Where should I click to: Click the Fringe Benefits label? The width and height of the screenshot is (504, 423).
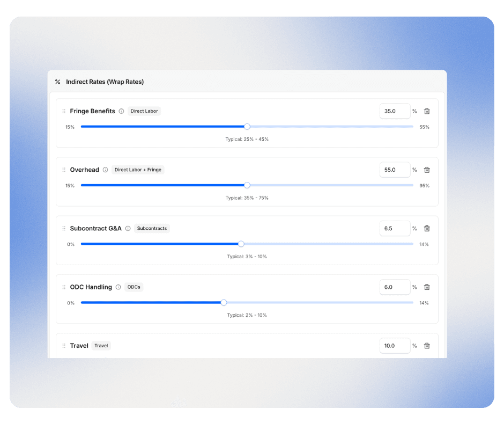pos(93,111)
